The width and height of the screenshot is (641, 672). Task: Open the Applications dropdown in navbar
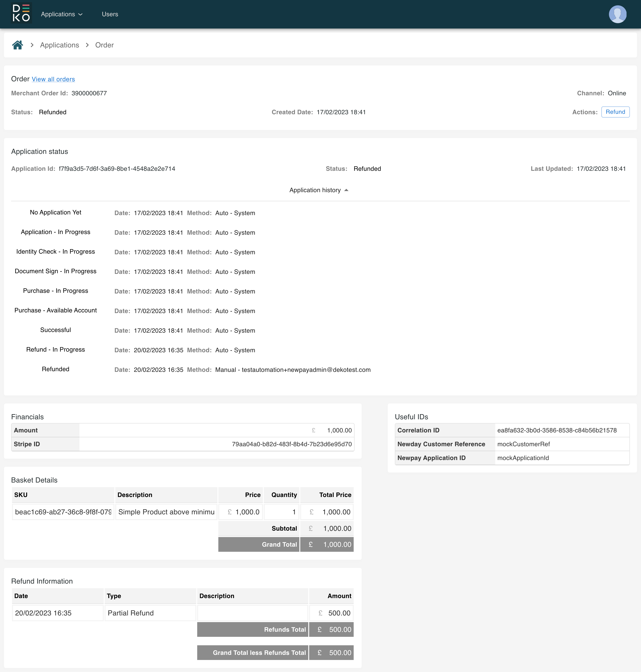(x=61, y=14)
